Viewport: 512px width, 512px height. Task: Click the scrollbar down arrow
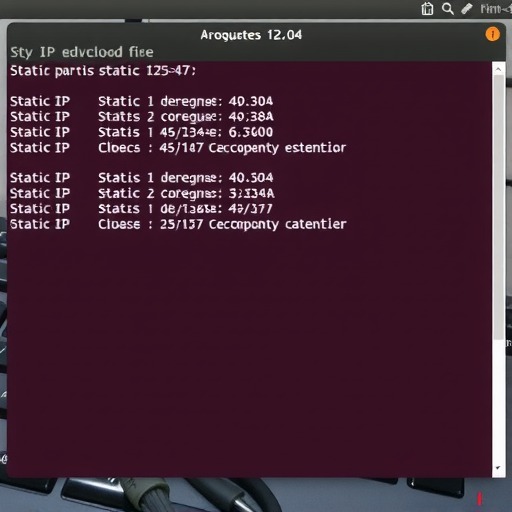coord(498,468)
